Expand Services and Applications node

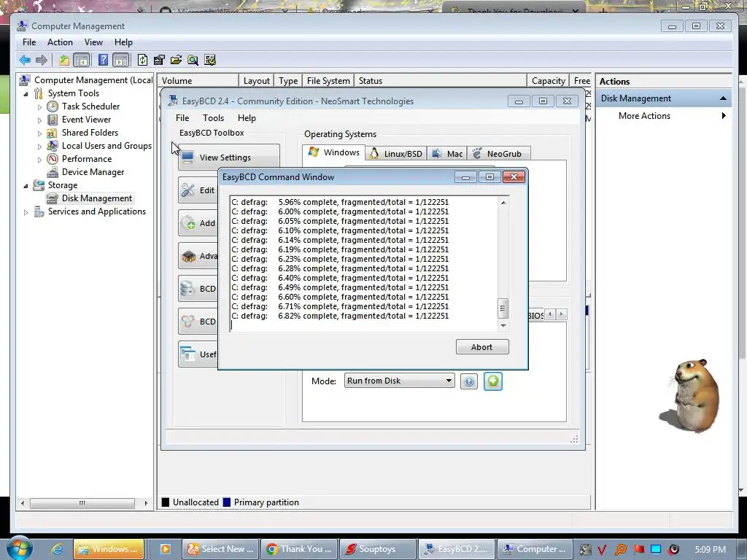26,212
